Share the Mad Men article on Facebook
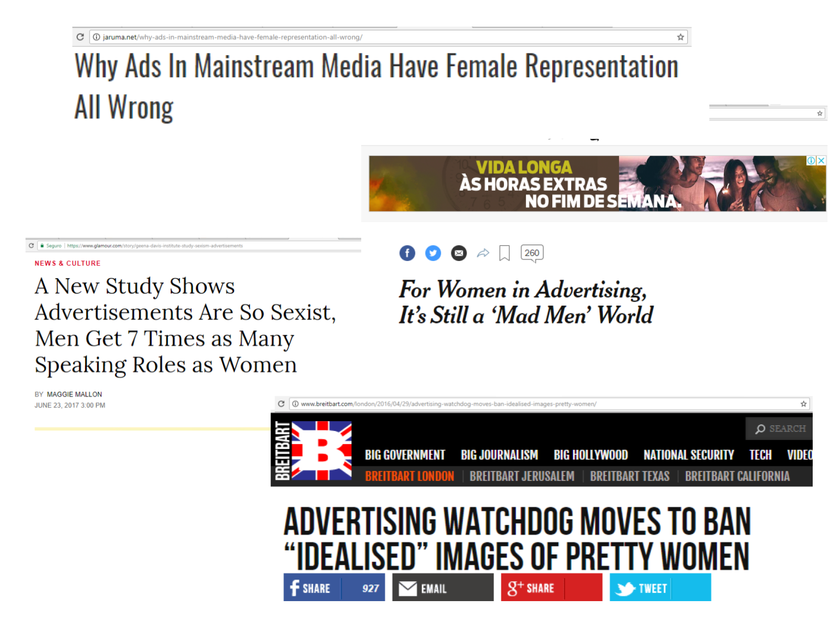The height and width of the screenshot is (630, 840). pos(407,253)
